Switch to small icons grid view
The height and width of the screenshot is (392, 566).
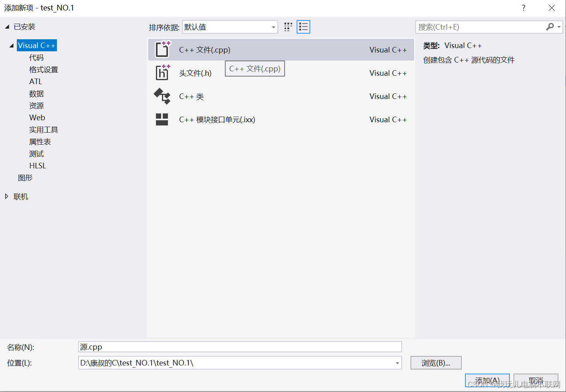coord(288,27)
